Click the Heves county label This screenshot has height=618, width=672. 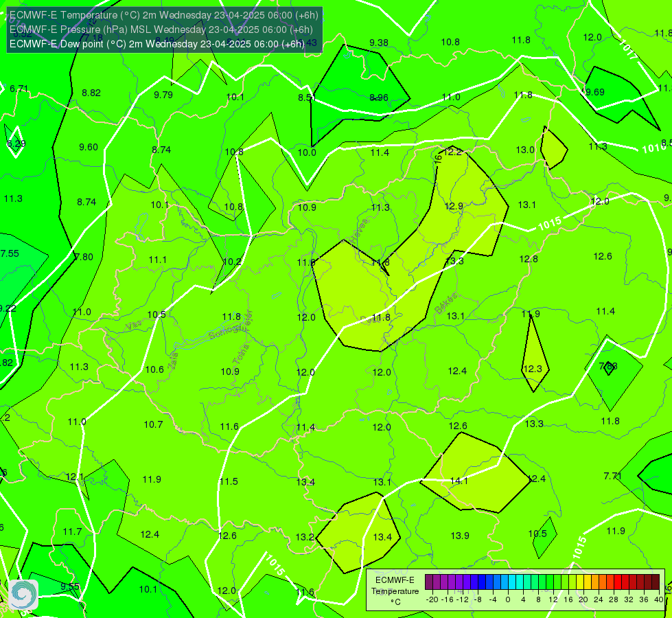coord(359,231)
